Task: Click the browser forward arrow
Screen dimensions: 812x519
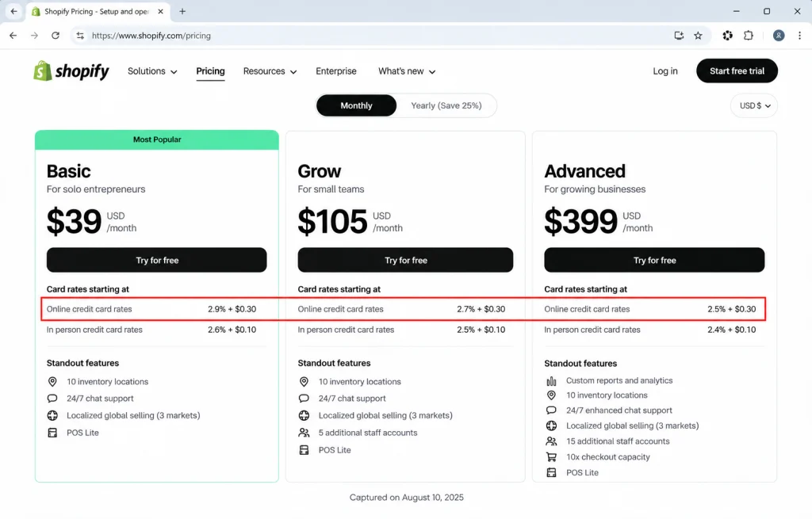Action: [x=34, y=36]
